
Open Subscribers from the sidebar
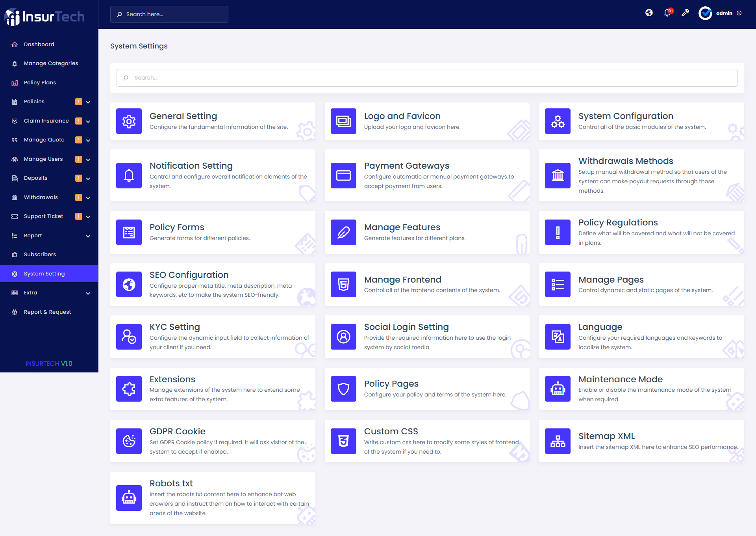coord(40,254)
